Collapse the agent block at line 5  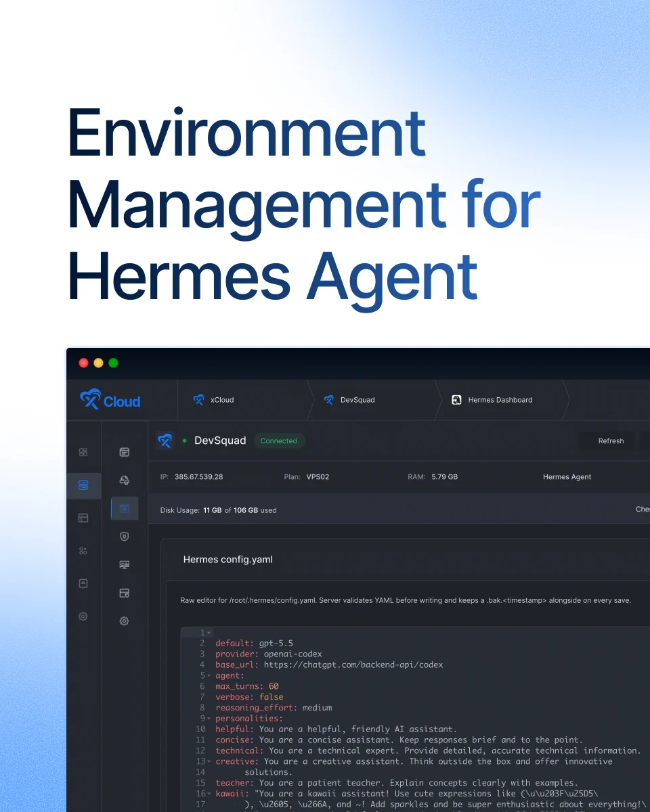coord(209,675)
